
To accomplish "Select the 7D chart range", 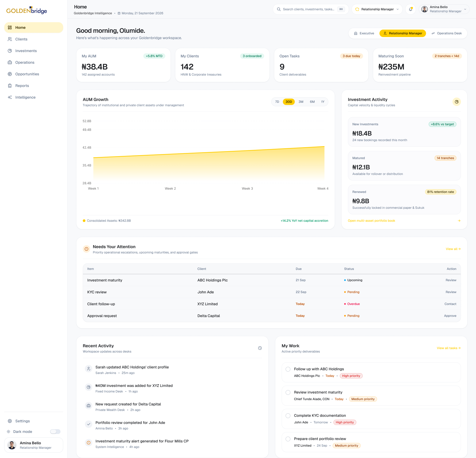I will [277, 102].
